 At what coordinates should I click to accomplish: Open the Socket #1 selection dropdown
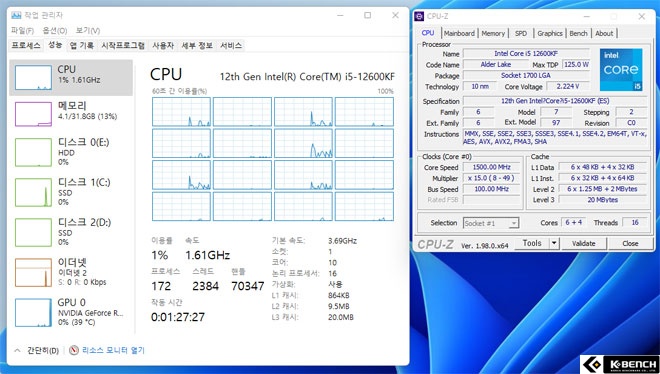click(x=491, y=223)
